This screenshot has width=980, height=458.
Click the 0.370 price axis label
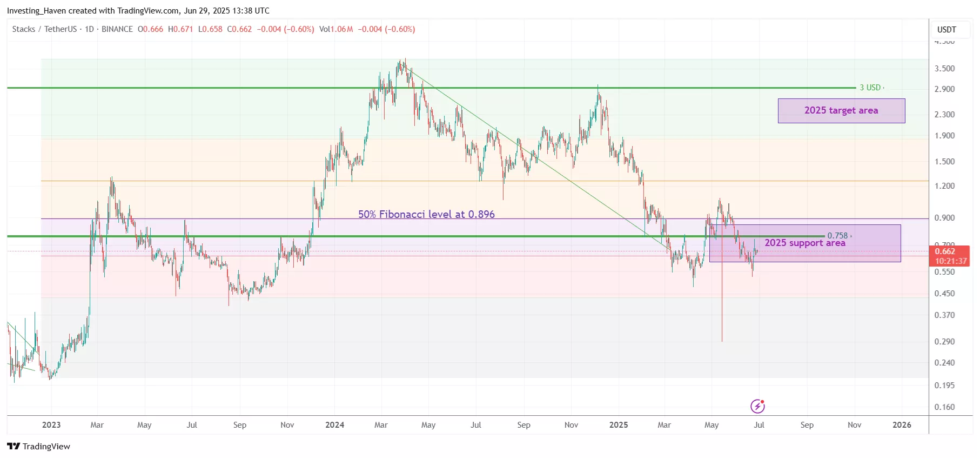pyautogui.click(x=944, y=315)
